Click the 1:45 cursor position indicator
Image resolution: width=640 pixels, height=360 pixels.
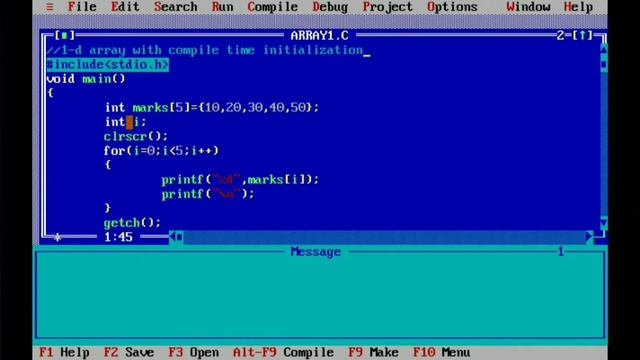[118, 237]
